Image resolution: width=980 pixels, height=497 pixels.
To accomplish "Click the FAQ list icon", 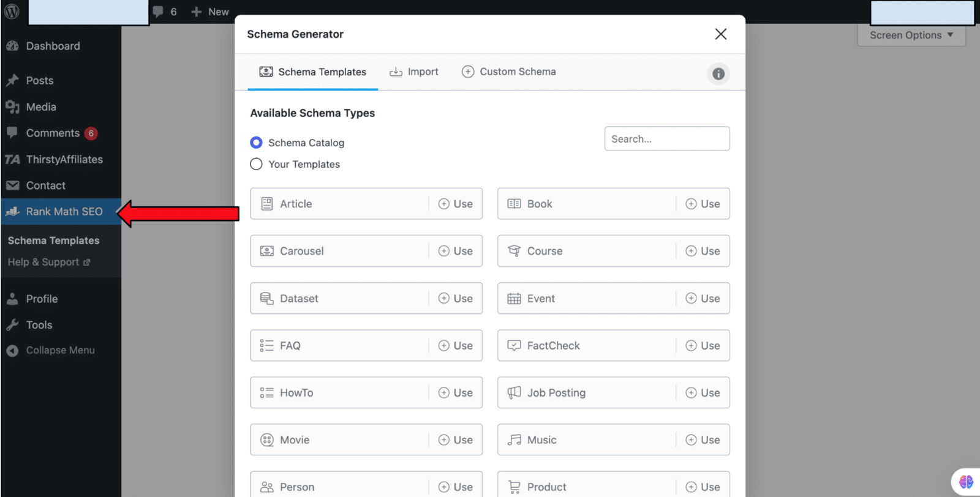I will tap(267, 346).
